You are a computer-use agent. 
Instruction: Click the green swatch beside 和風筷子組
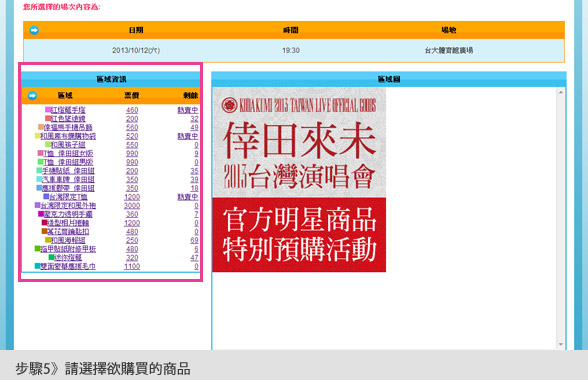[48, 144]
